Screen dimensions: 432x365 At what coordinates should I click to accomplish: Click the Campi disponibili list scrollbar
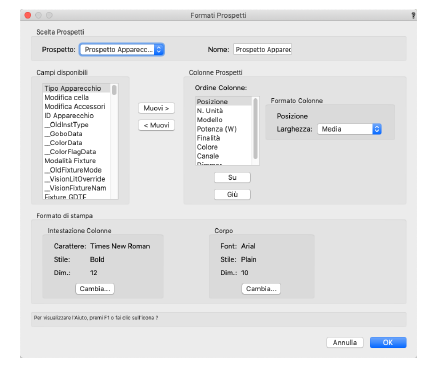click(x=114, y=141)
